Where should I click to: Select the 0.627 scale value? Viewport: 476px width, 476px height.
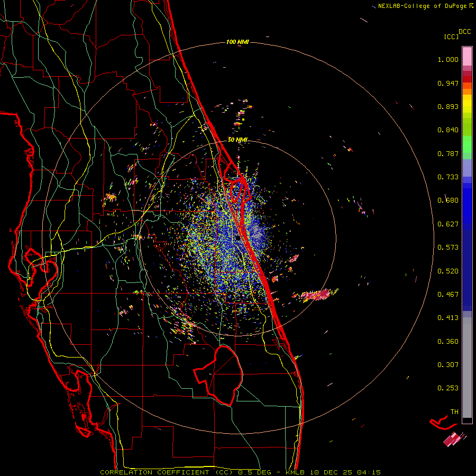click(448, 224)
